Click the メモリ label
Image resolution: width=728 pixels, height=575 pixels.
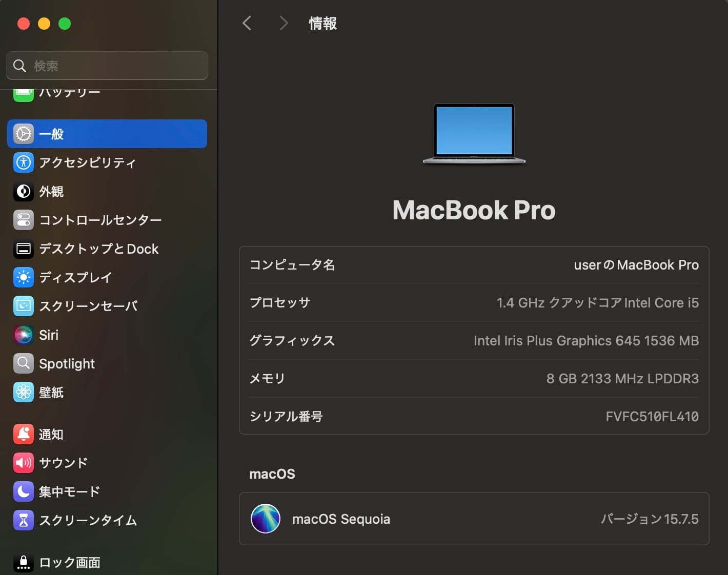(x=267, y=379)
